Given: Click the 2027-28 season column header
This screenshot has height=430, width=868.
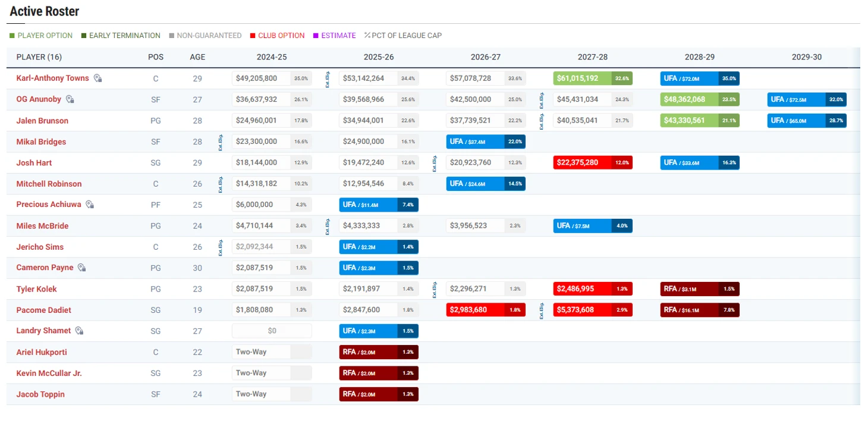Looking at the screenshot, I should coord(593,57).
